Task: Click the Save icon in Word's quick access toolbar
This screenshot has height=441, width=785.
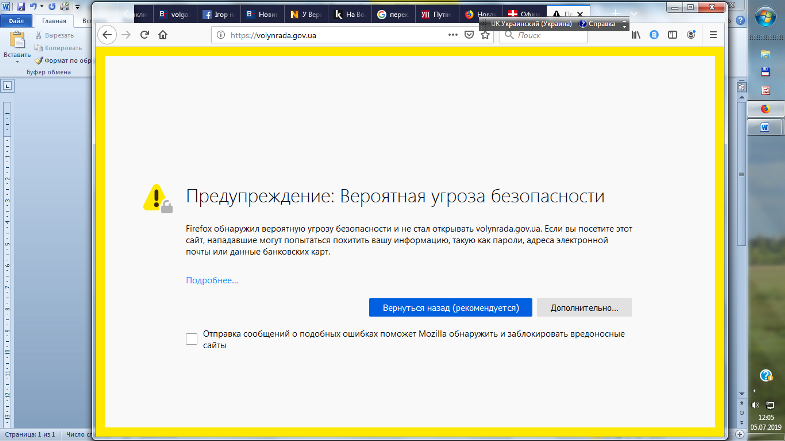Action: click(20, 6)
